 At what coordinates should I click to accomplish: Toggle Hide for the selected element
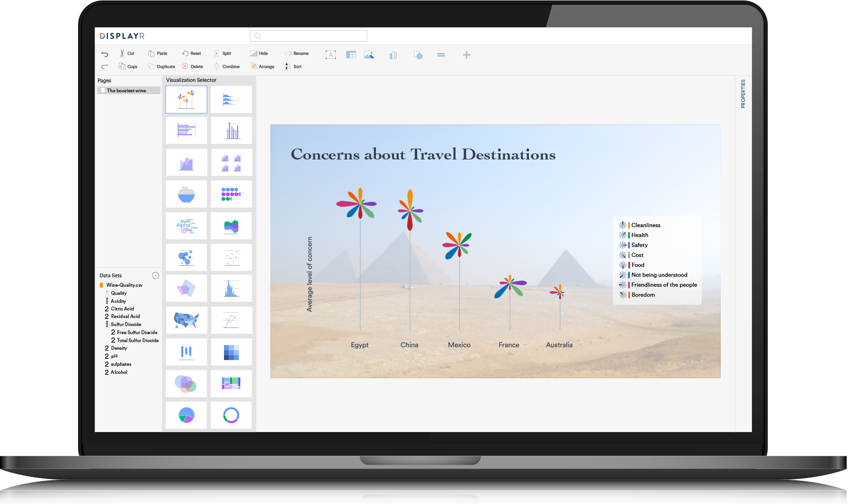coord(259,53)
